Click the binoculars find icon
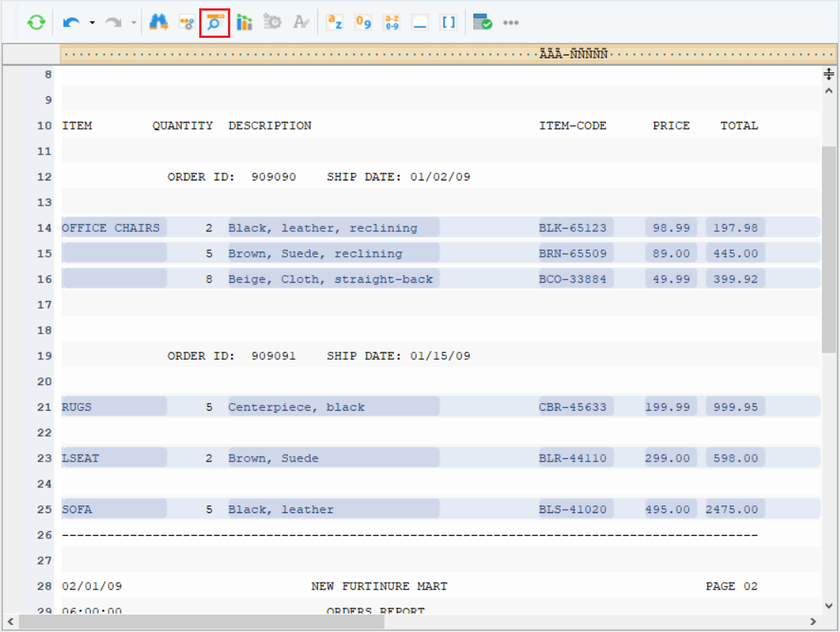The width and height of the screenshot is (840, 632). pos(158,23)
